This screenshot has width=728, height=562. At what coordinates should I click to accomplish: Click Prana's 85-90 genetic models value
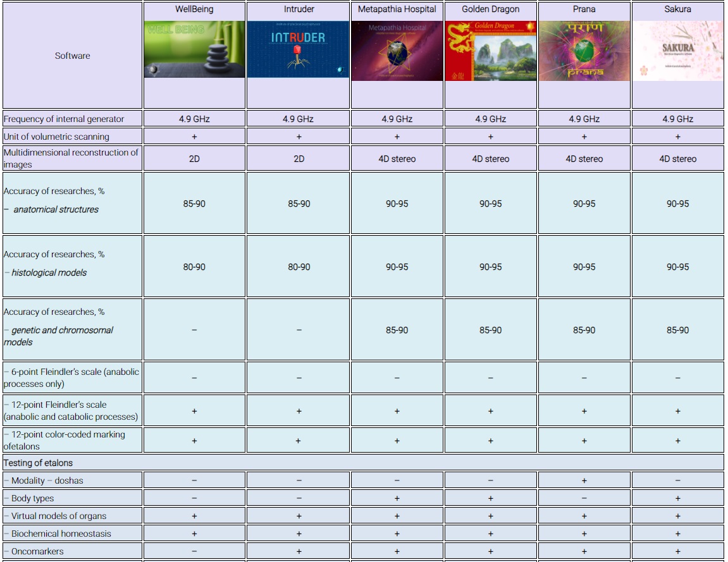[584, 330]
